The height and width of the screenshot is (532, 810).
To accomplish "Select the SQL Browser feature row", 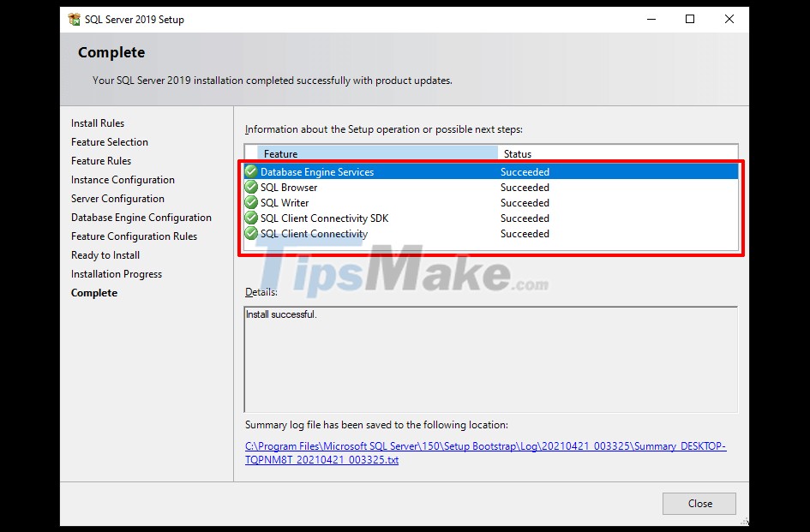I will [x=287, y=187].
